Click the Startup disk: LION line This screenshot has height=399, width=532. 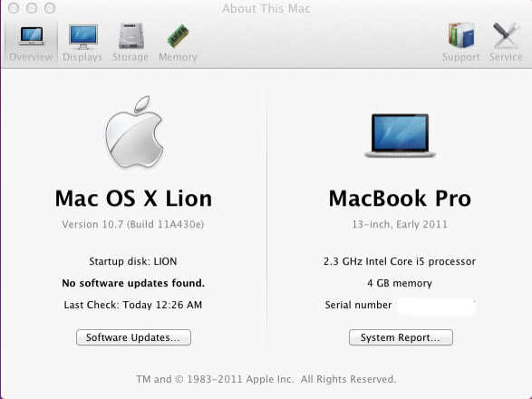[133, 261]
